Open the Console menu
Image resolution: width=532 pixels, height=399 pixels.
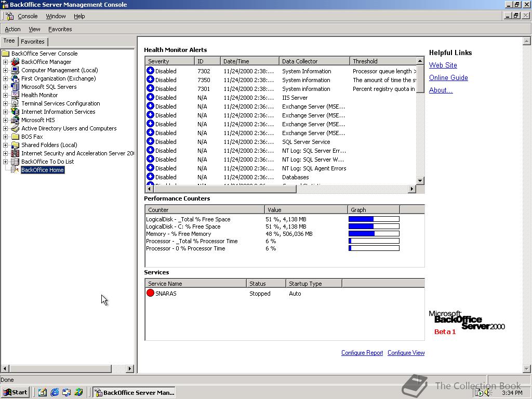28,16
